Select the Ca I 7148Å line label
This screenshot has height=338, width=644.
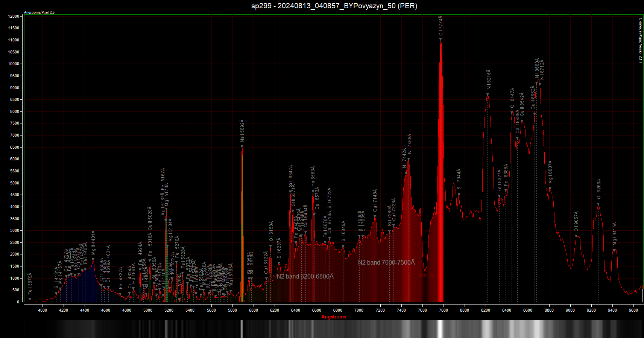point(375,200)
